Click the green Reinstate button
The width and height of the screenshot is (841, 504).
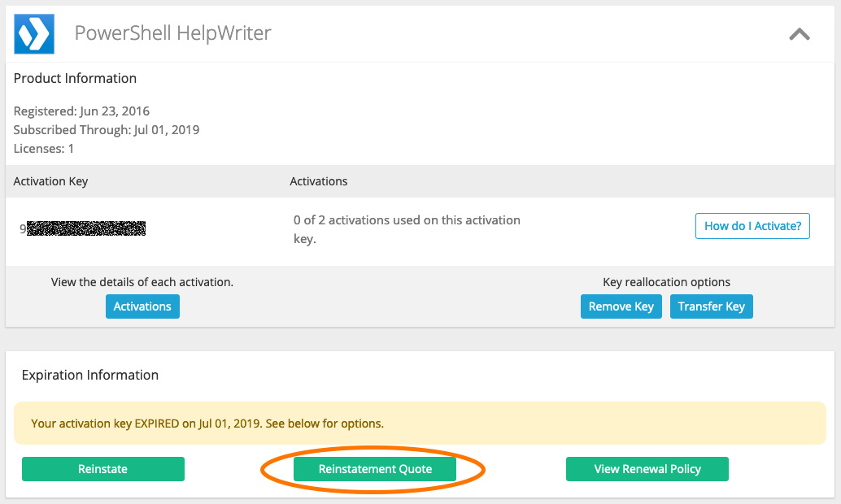tap(103, 468)
